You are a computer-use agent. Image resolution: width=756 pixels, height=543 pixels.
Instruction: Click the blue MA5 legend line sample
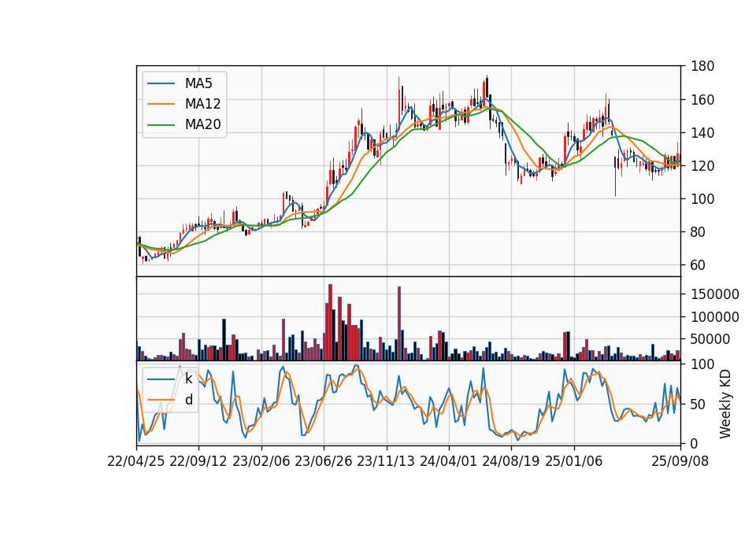click(x=161, y=83)
